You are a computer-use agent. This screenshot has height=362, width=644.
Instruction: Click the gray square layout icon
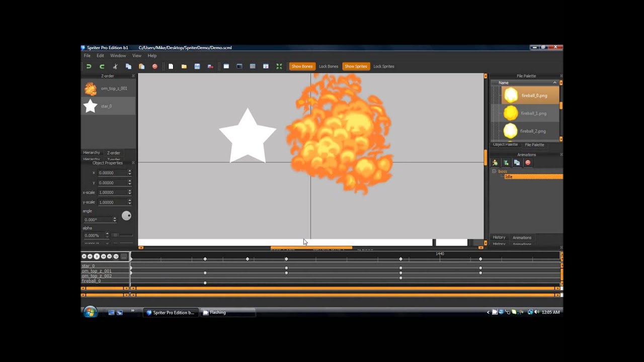(x=253, y=66)
